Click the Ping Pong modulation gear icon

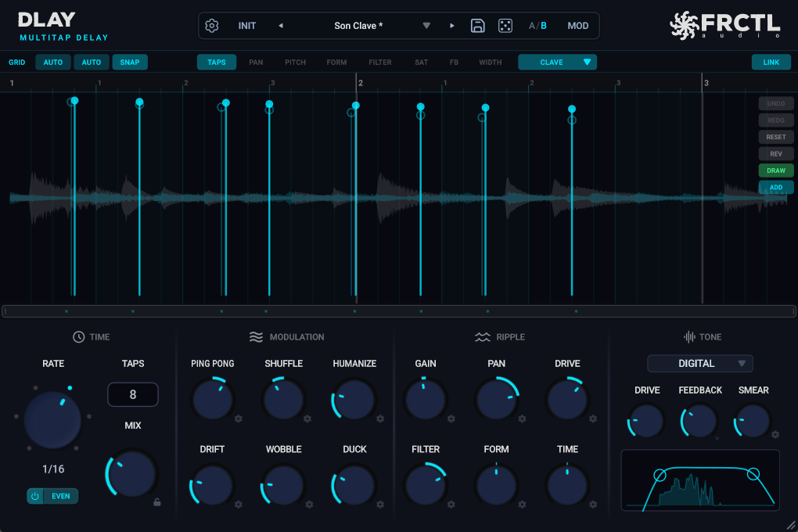point(238,419)
